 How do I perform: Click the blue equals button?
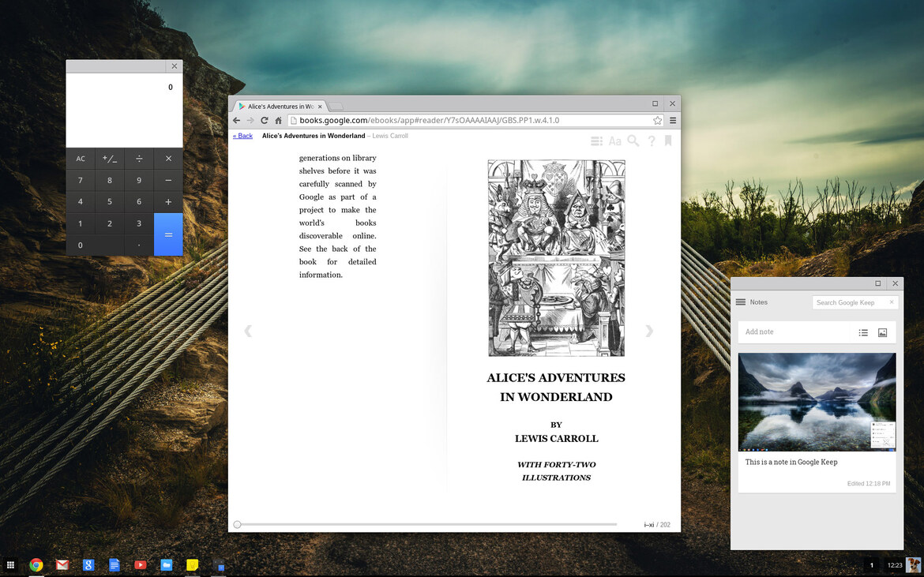point(168,234)
